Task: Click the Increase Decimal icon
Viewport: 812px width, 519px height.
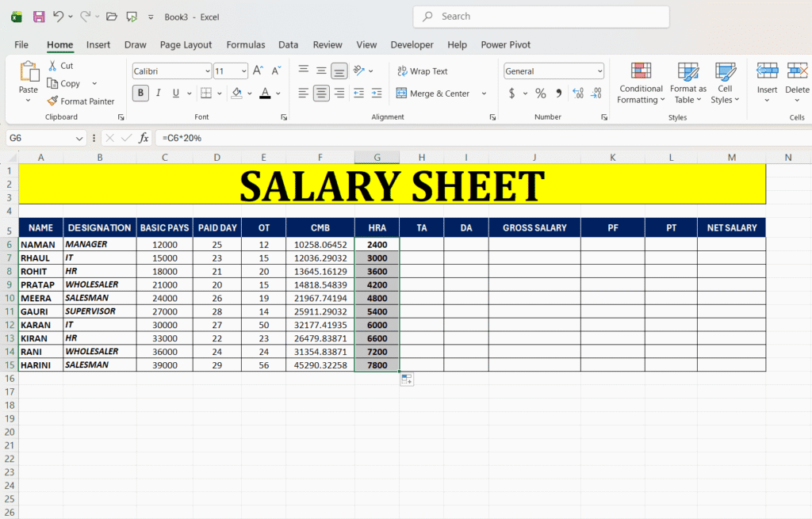Action: (x=578, y=93)
